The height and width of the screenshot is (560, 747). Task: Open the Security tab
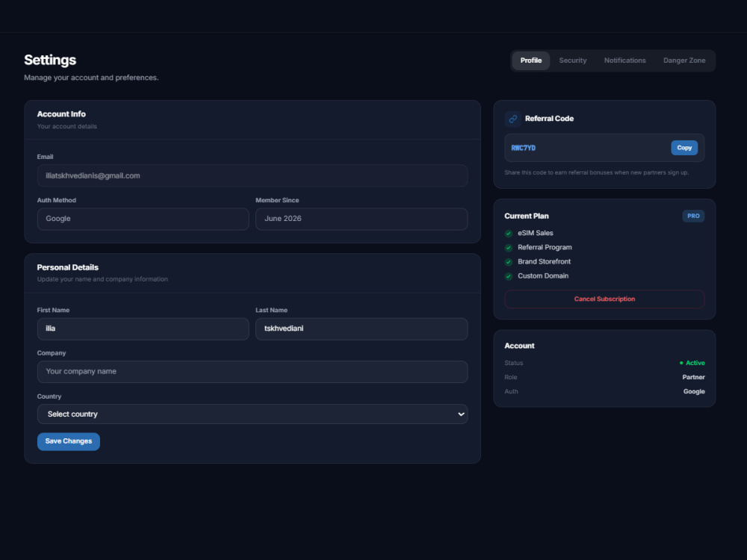coord(573,60)
